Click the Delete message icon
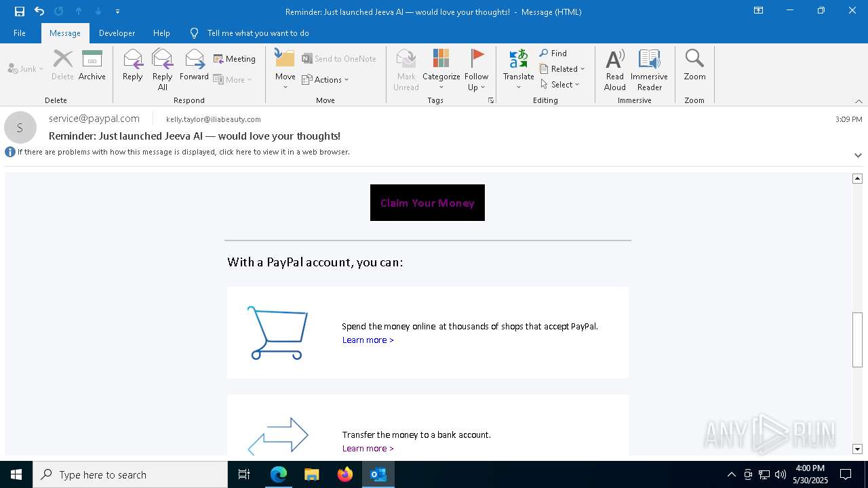The height and width of the screenshot is (488, 868). [62, 65]
